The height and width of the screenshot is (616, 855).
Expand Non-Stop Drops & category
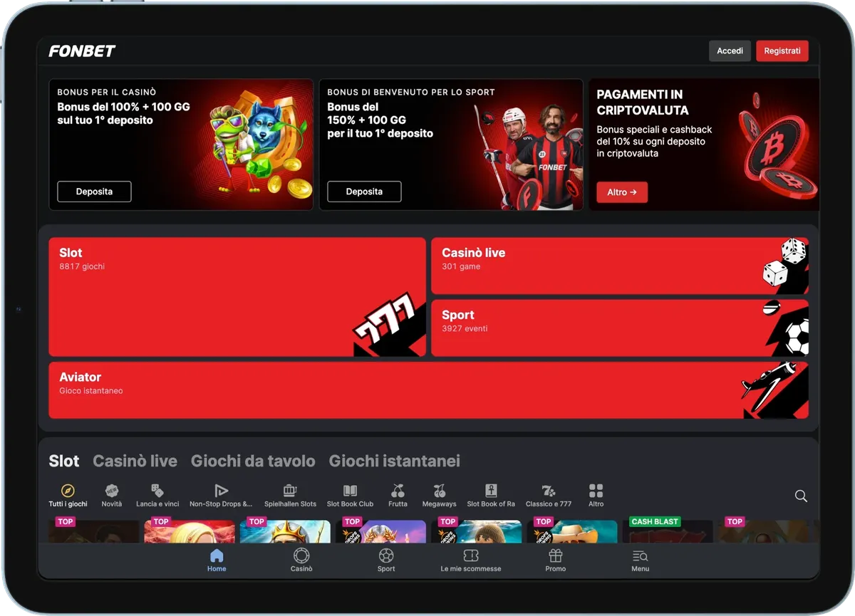pos(220,490)
